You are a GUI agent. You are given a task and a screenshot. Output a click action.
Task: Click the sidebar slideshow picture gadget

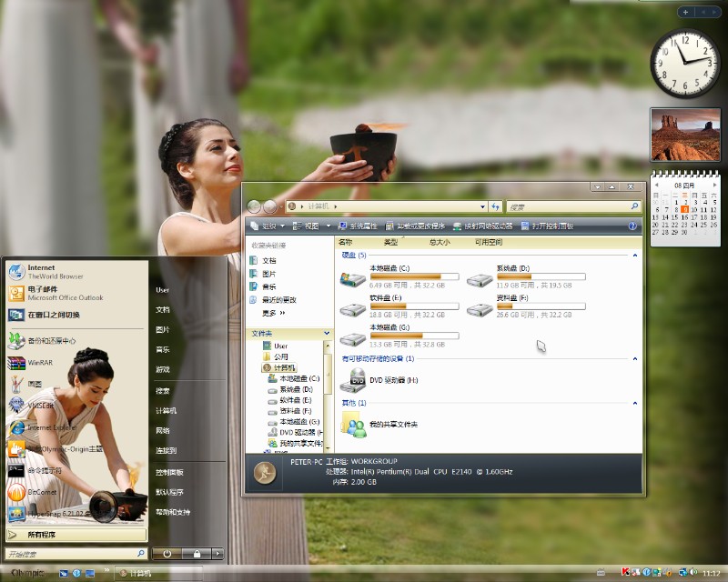(685, 135)
